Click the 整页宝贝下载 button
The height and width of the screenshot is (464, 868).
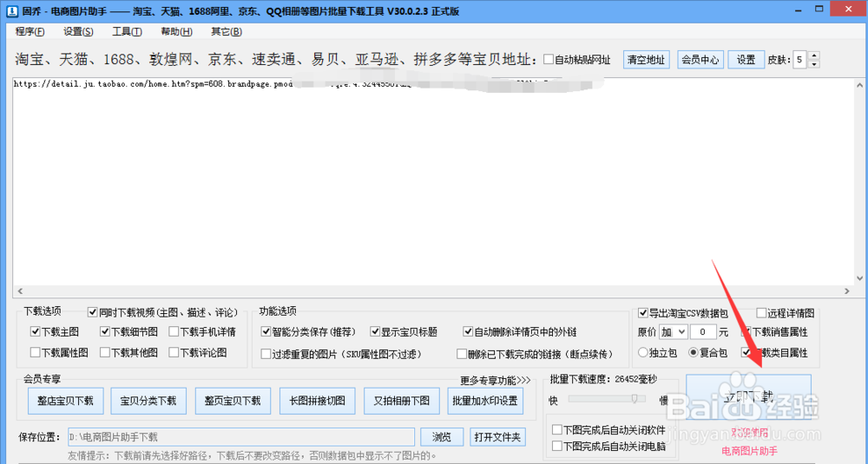click(233, 401)
